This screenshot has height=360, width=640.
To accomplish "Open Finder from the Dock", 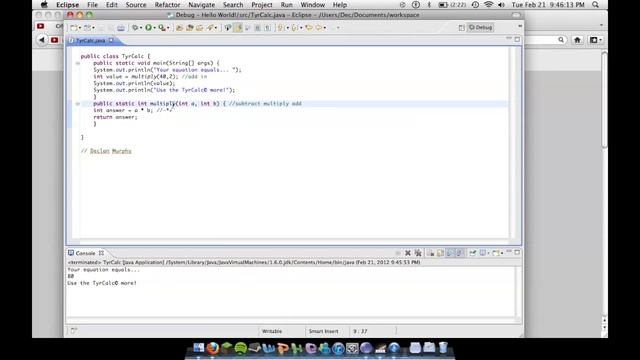I will click(199, 348).
